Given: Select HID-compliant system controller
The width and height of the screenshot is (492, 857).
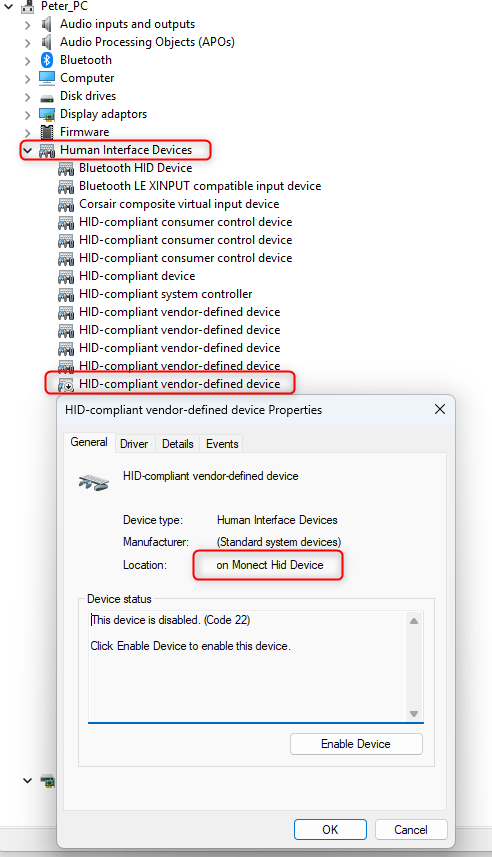Looking at the screenshot, I should (x=166, y=294).
